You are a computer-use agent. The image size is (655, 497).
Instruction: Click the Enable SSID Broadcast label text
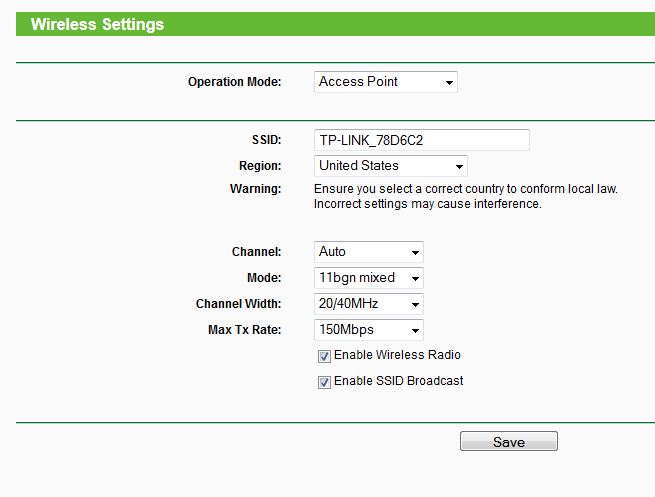[x=399, y=381]
